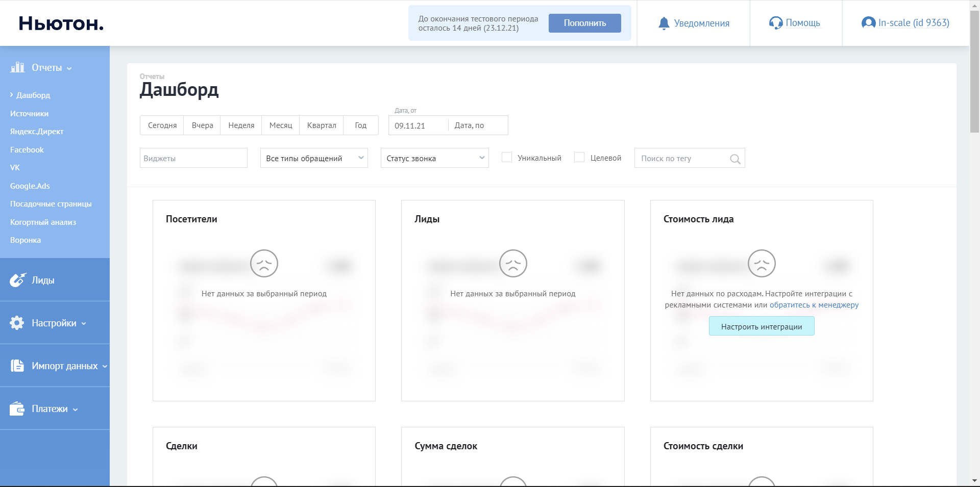Click the bar chart Отчеты icon
This screenshot has width=980, height=487.
(x=18, y=67)
